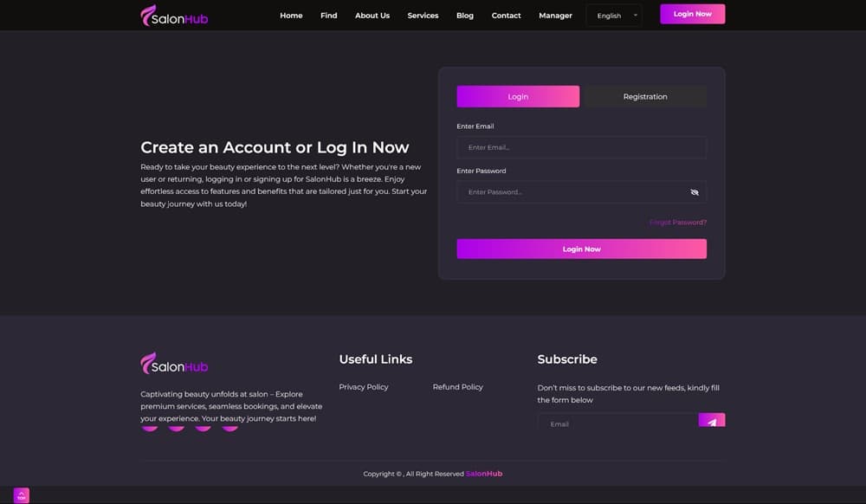The image size is (866, 504).
Task: Go to the Find page
Action: click(x=329, y=16)
